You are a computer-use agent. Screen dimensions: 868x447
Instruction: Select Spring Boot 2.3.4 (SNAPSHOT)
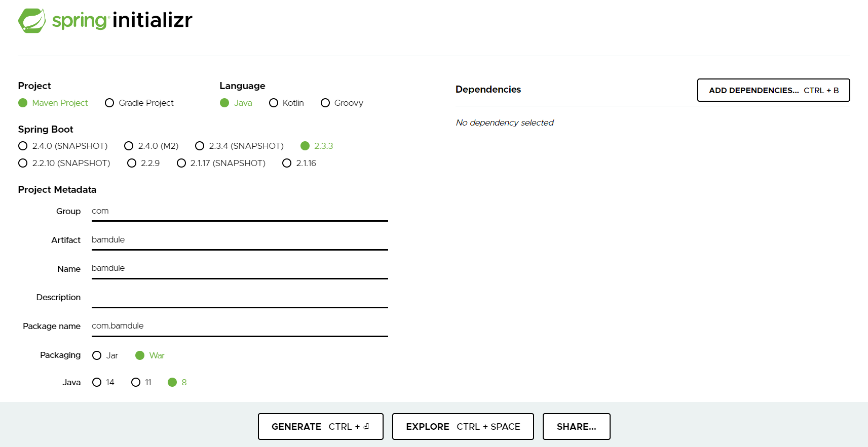[240, 146]
